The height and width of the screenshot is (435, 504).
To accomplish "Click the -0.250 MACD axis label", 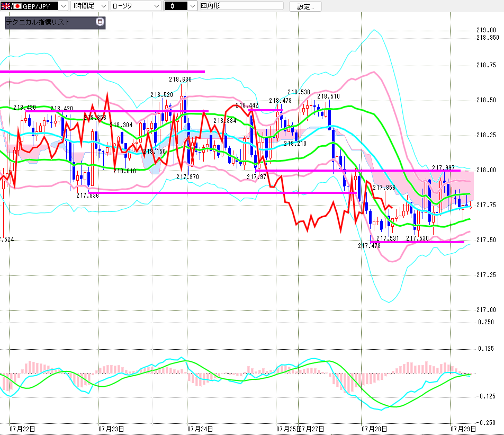I will 485,422.
